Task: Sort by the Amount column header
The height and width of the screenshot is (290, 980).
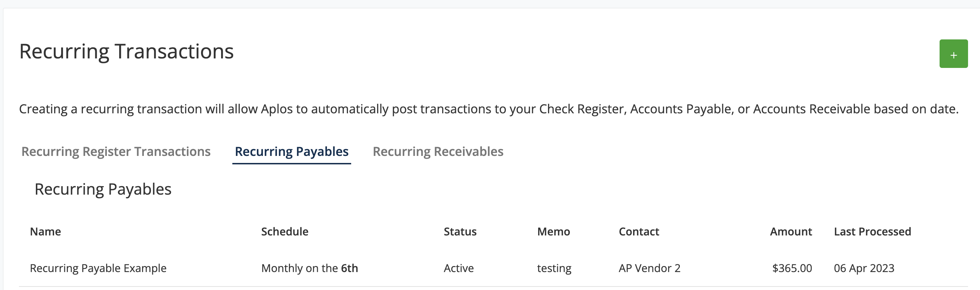Action: pyautogui.click(x=791, y=232)
